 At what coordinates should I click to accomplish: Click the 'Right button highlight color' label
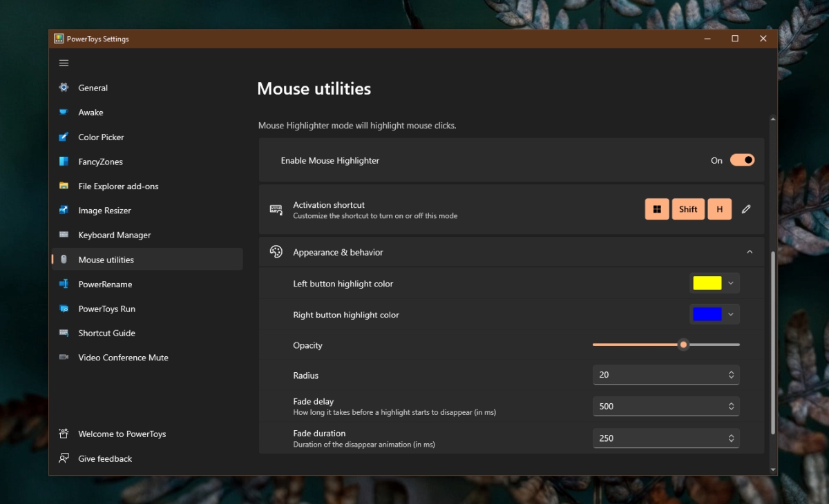pos(346,315)
